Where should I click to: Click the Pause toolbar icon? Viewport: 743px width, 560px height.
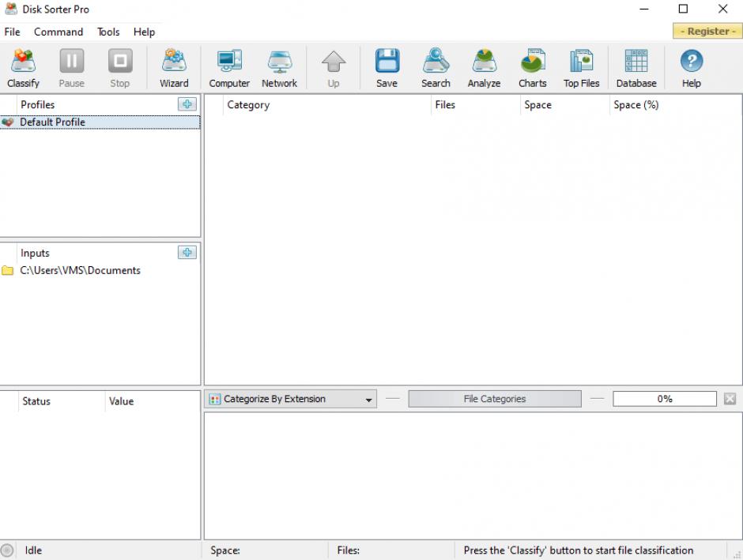[72, 68]
